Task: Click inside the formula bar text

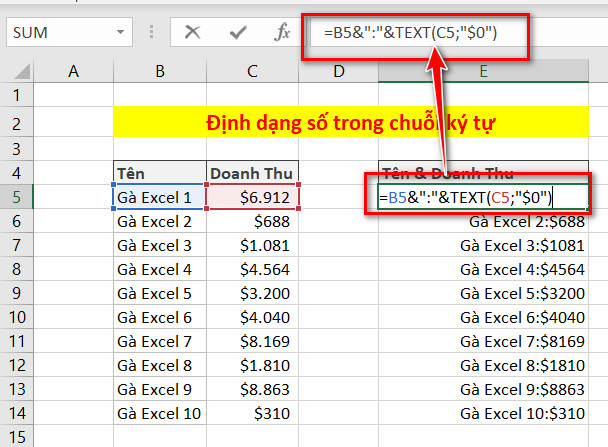Action: point(450,32)
